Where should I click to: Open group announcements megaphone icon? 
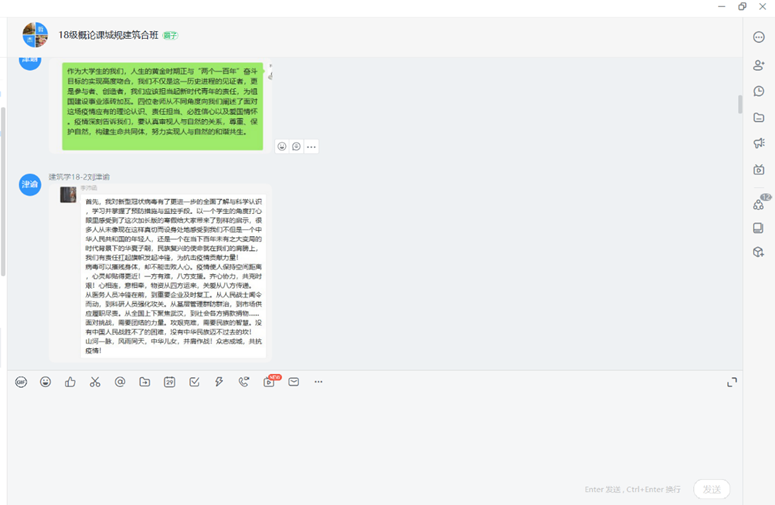[x=759, y=143]
